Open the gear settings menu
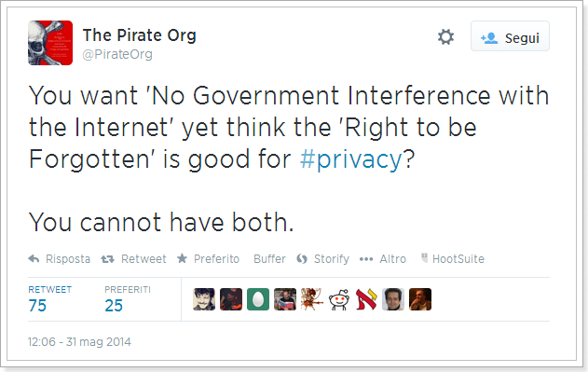Screen dimensions: 588x372 [445, 37]
